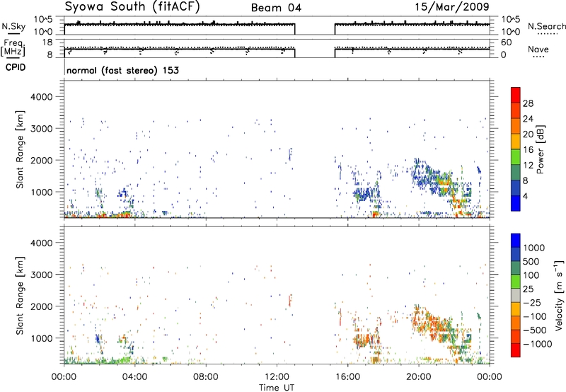The image size is (566, 392).
Task: Click the red bottom segment of Velocity bar
Action: [x=516, y=350]
